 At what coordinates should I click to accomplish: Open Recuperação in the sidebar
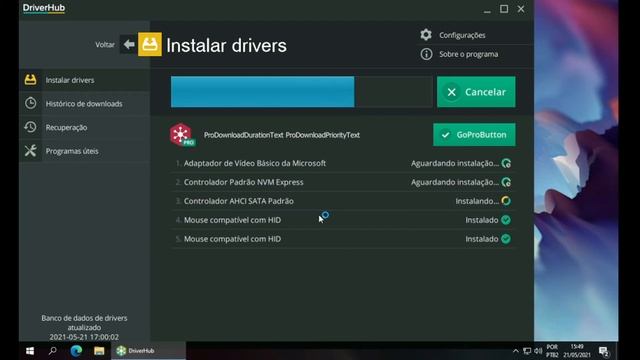click(84, 127)
